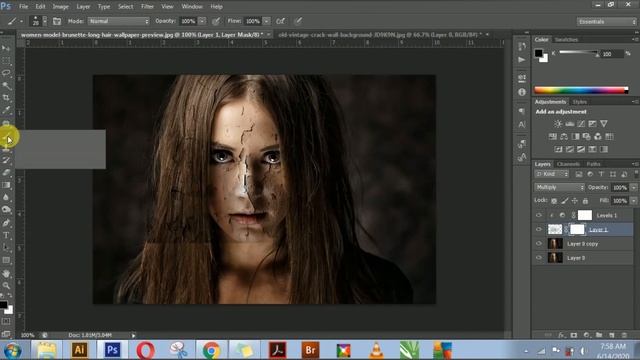Image resolution: width=640 pixels, height=360 pixels.
Task: Enable airbrush-style build-up in options bar
Action: (x=280, y=21)
